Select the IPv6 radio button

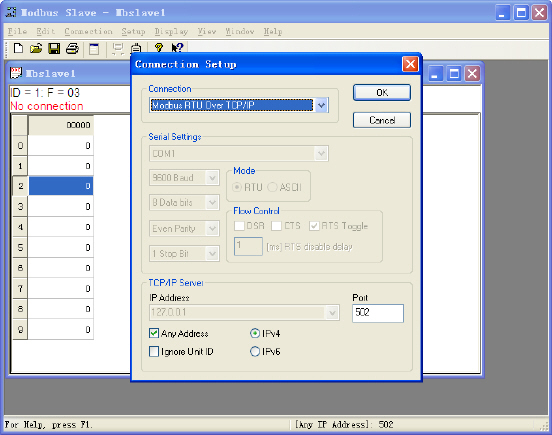255,351
